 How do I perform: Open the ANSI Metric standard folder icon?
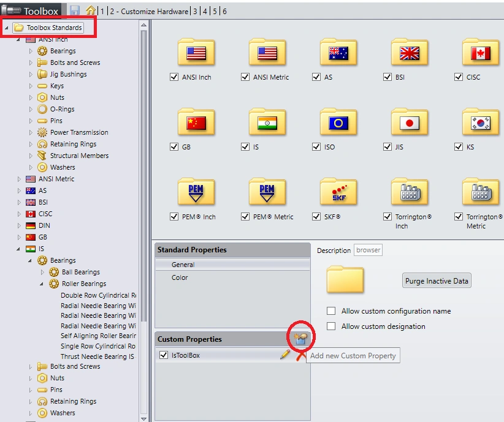[x=267, y=52]
